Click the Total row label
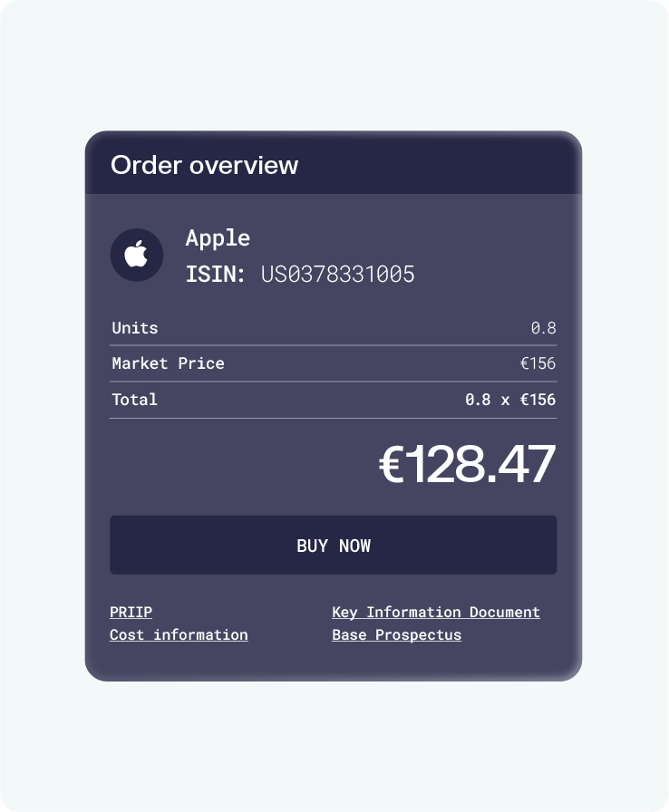 point(134,400)
